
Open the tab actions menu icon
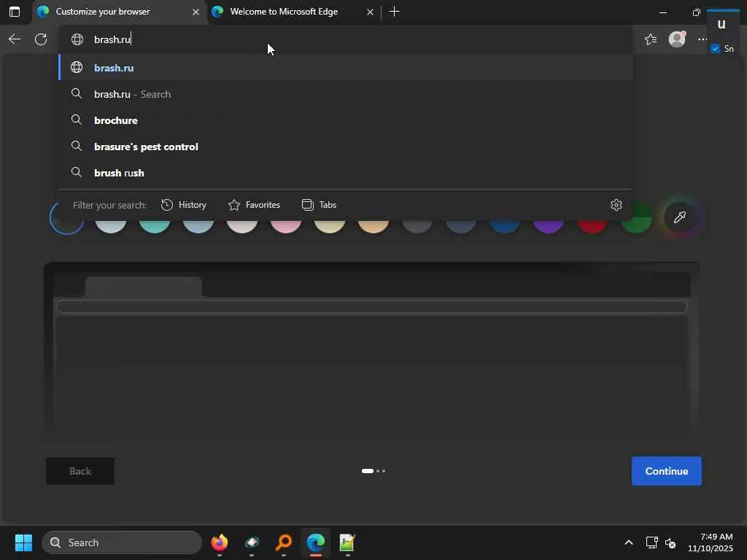point(15,12)
